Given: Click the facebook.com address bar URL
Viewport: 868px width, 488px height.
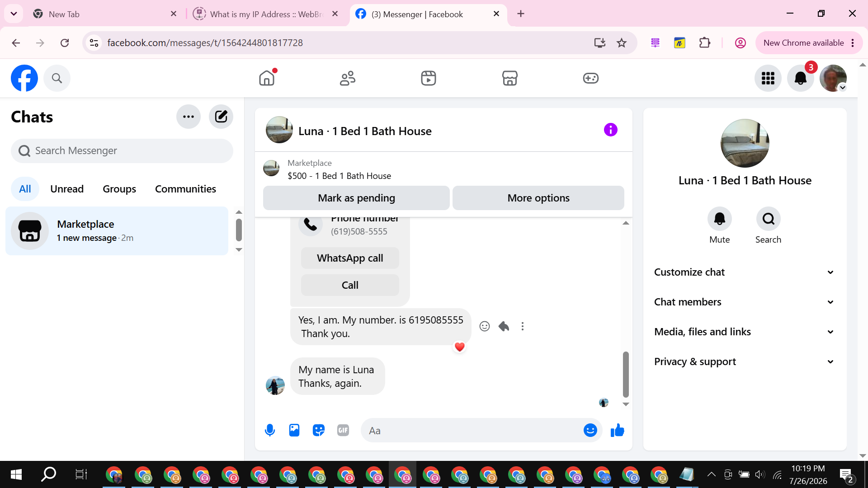Looking at the screenshot, I should (x=205, y=43).
